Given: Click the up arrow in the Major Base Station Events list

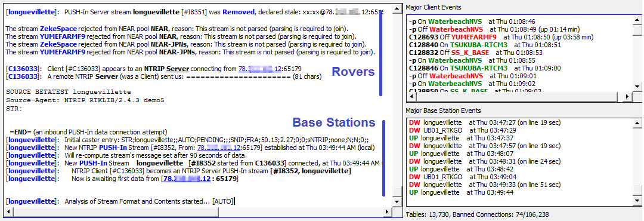Looking at the screenshot, I should [x=637, y=122].
